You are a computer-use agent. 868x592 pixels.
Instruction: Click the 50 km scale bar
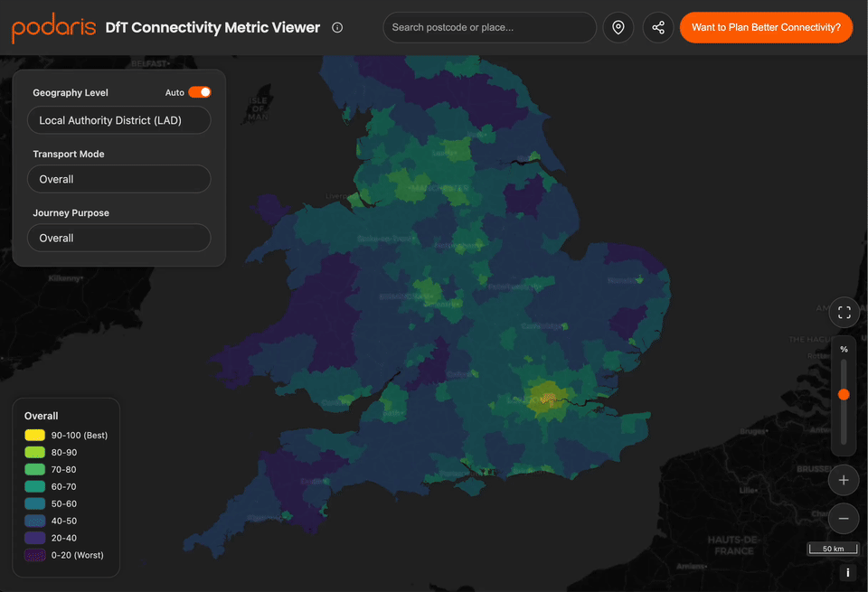pos(832,548)
